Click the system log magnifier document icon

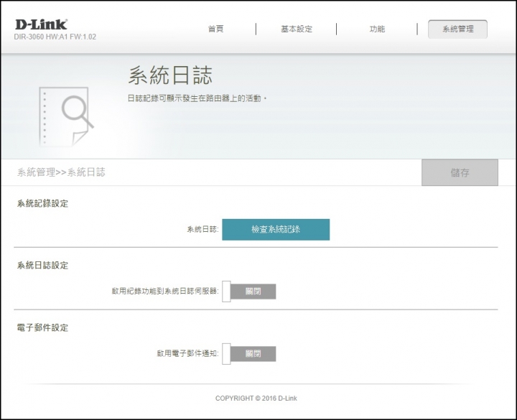point(66,116)
